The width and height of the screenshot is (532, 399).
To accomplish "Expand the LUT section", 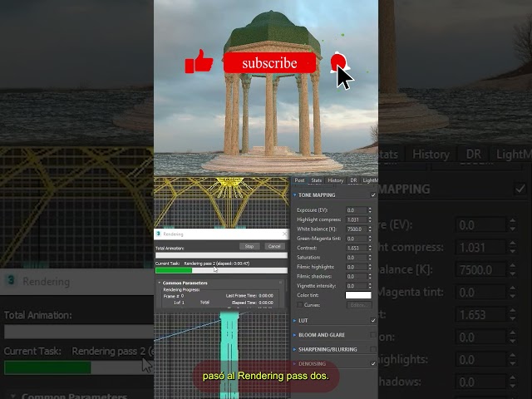I will point(294,321).
